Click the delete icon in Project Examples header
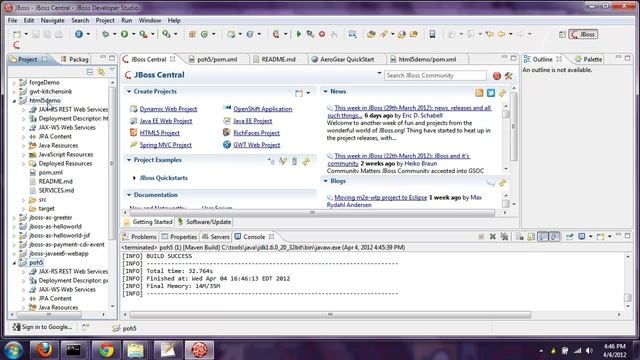Image resolution: width=640 pixels, height=360 pixels. (x=294, y=162)
